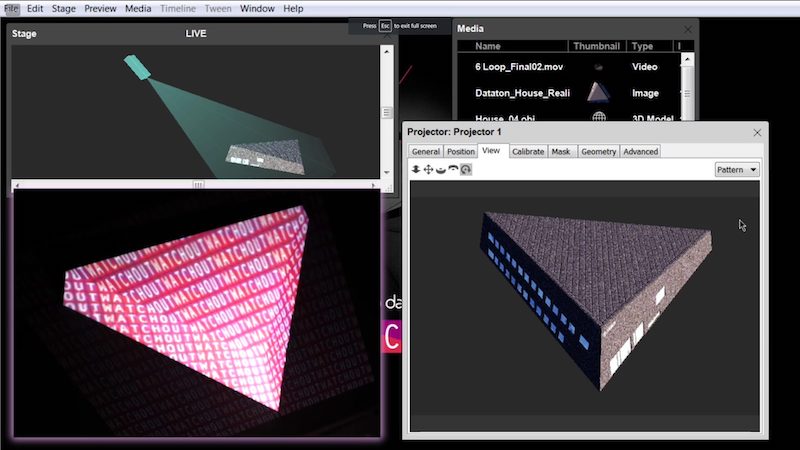Click the Dataton_House image thumbnail

600,92
